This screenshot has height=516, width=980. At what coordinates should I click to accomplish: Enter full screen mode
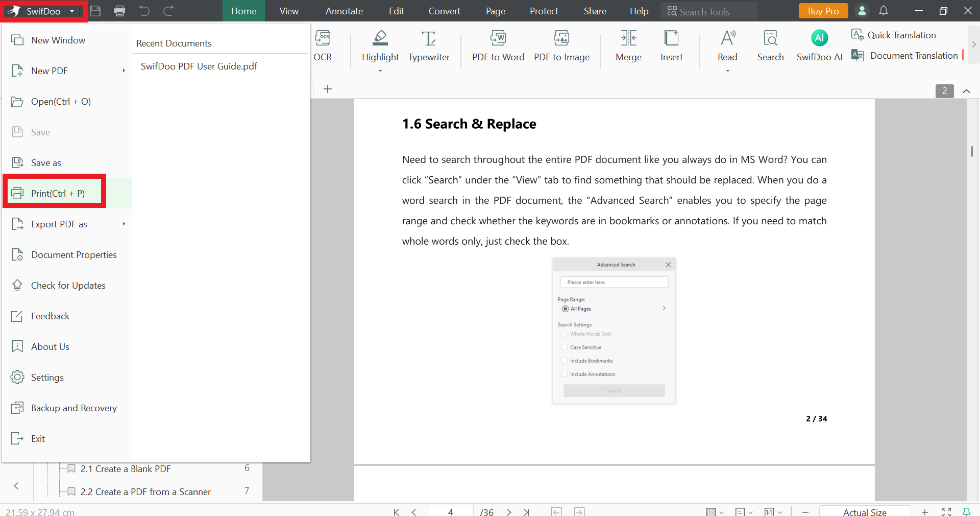[x=946, y=512]
